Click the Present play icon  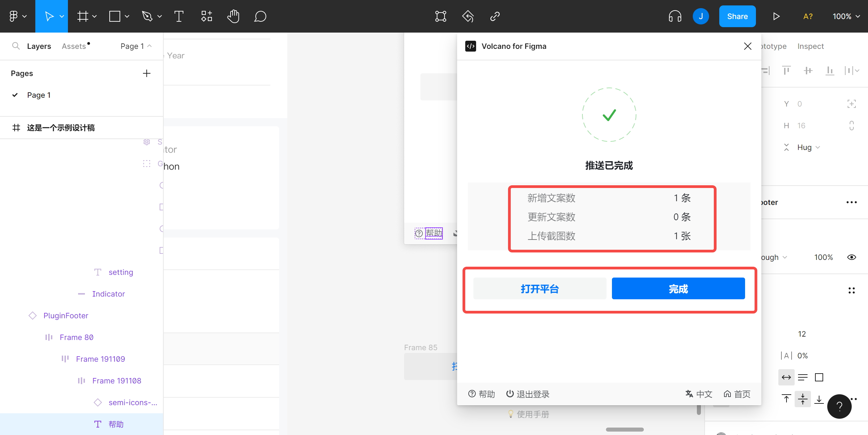point(776,16)
